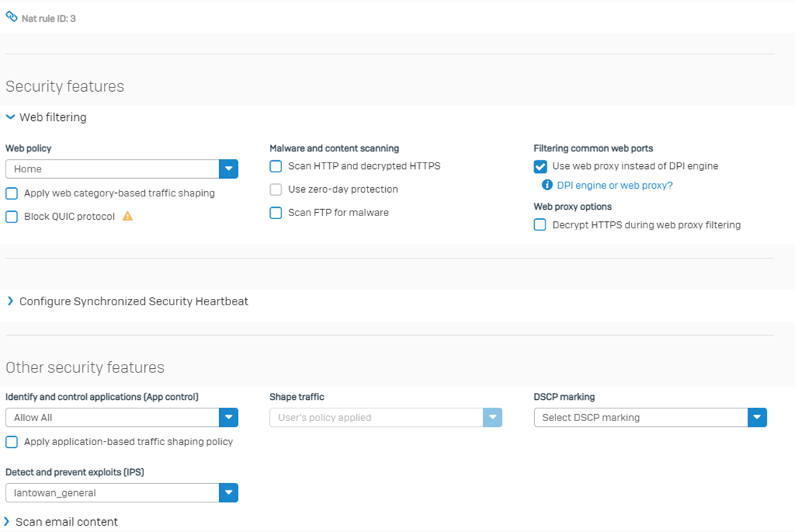Enable Scan FTP for malware
795x532 pixels.
coord(276,213)
